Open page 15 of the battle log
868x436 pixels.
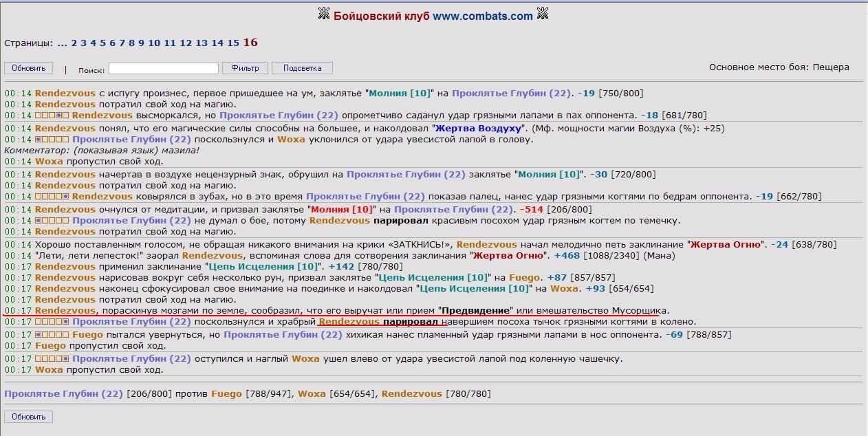tap(233, 43)
